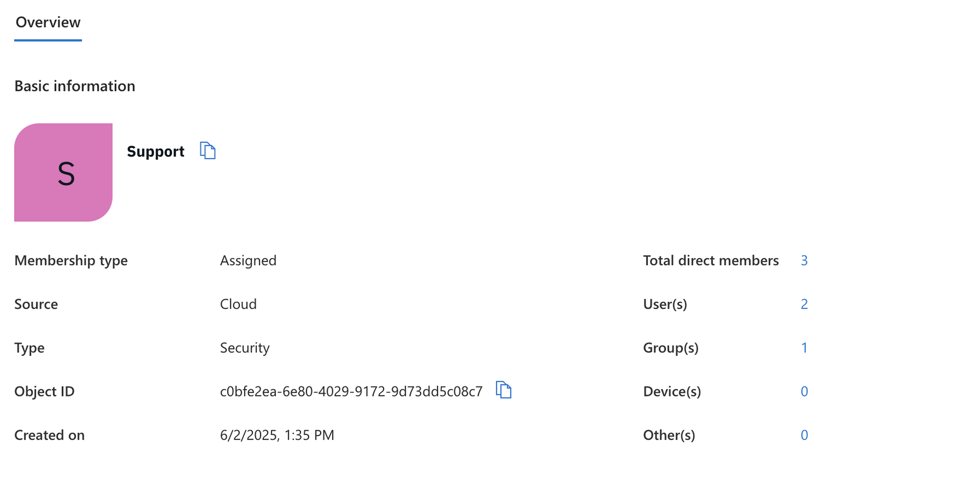View the Device(s) count link

804,391
